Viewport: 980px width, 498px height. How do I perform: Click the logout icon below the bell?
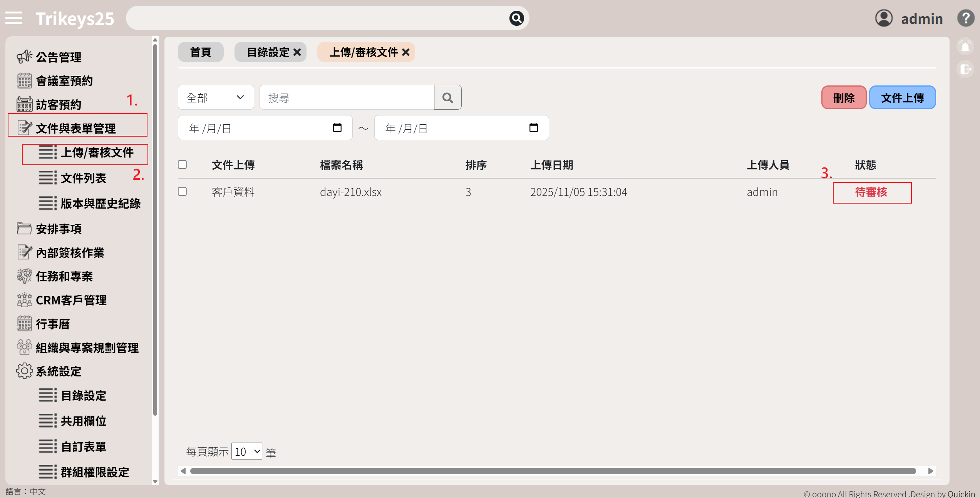[x=965, y=69]
